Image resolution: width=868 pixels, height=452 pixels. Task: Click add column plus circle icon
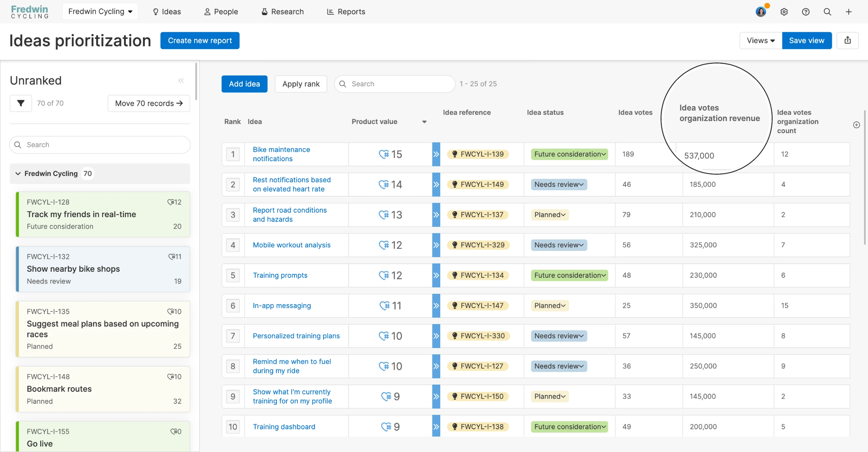[856, 125]
